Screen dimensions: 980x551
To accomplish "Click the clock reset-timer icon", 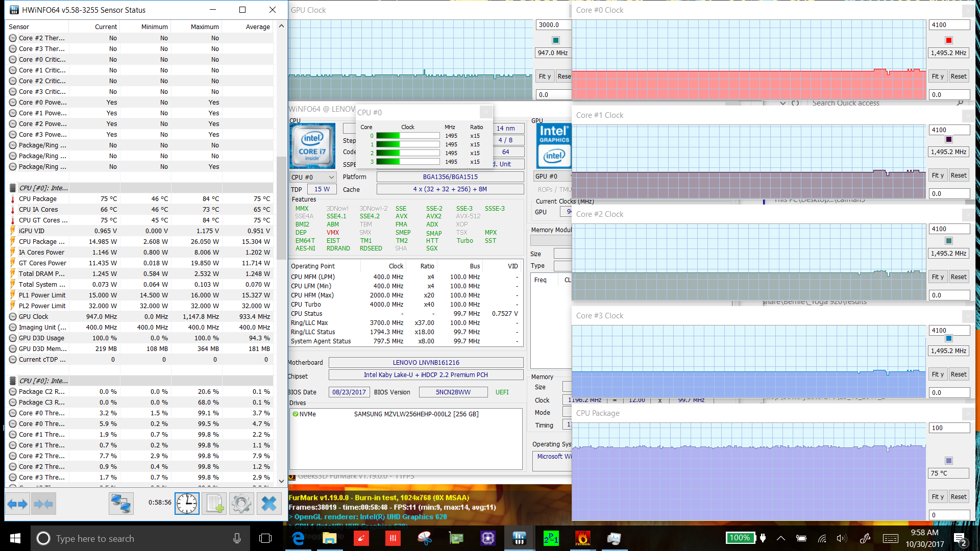I will coord(187,504).
